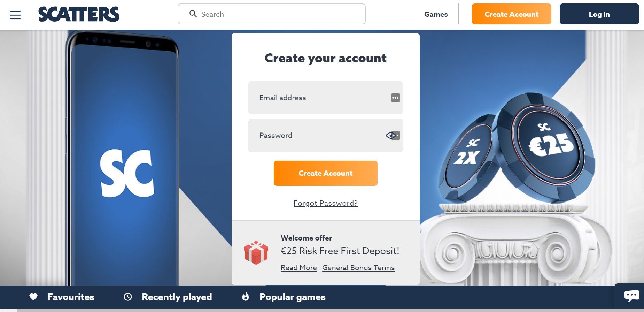Open the hamburger menu icon

pyautogui.click(x=15, y=15)
